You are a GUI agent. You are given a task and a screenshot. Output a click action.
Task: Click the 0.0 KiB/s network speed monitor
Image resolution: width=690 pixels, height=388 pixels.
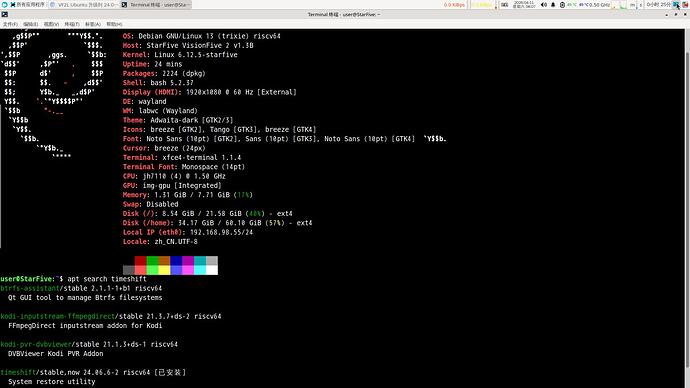(454, 5)
